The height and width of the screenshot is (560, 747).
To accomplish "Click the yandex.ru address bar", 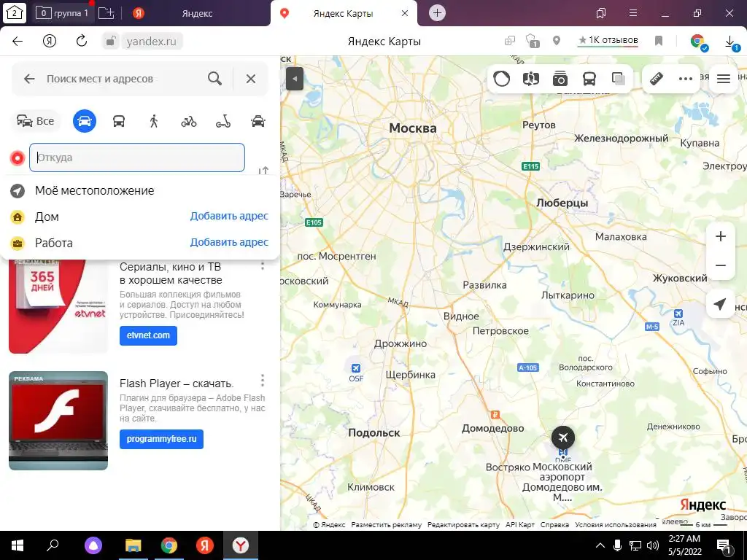I will coord(151,42).
